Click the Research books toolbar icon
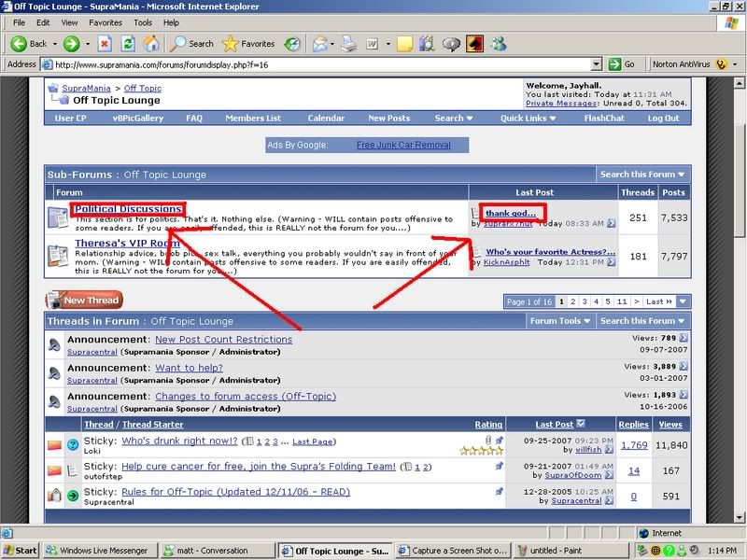Image resolution: width=747 pixels, height=560 pixels. click(428, 44)
